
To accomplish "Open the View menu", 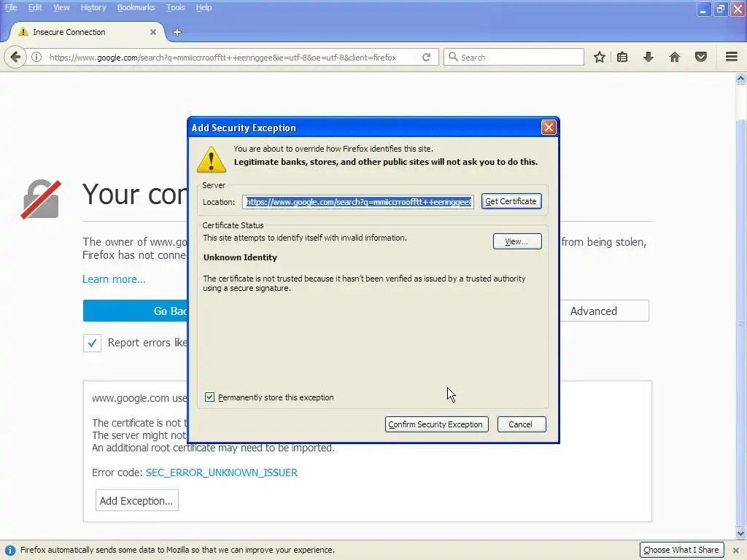I will (x=61, y=7).
